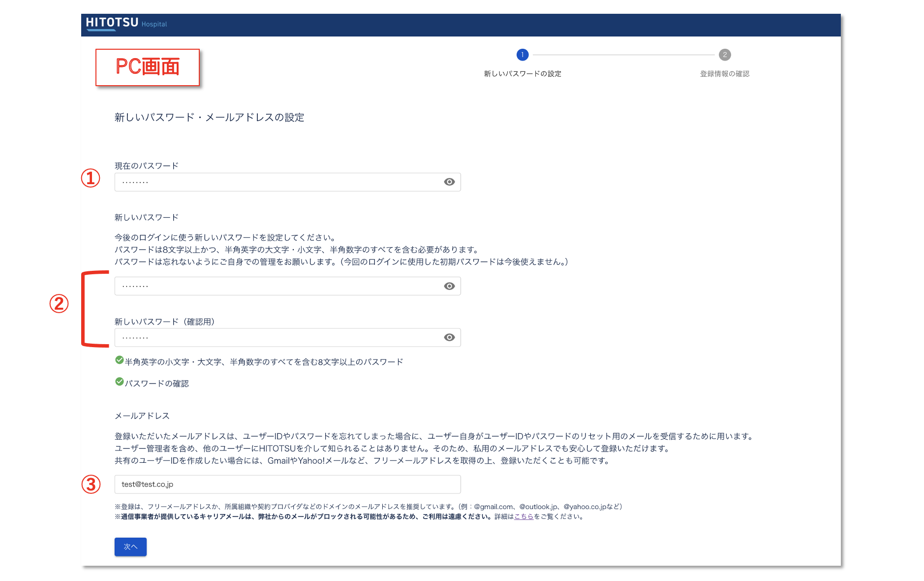Click the red circled number 1 annotation
Viewport: 924px width, 581px height.
(91, 178)
